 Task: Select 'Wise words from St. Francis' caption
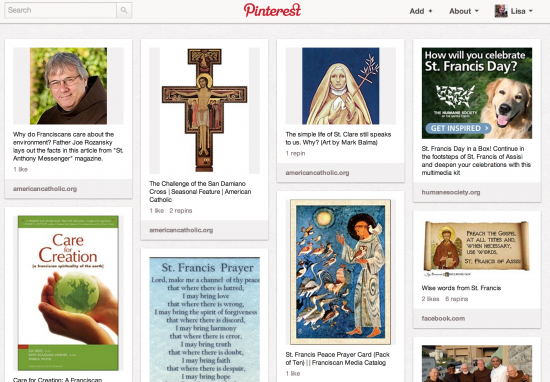click(x=461, y=288)
